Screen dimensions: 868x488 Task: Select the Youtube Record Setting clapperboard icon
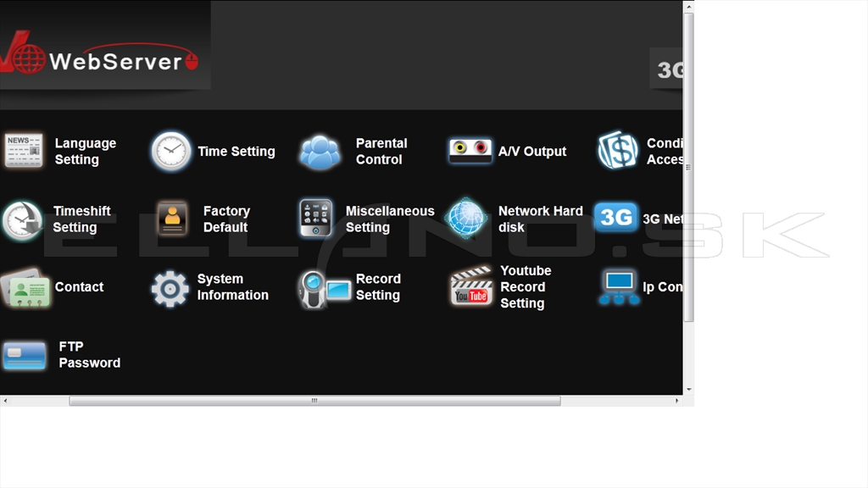click(x=471, y=286)
